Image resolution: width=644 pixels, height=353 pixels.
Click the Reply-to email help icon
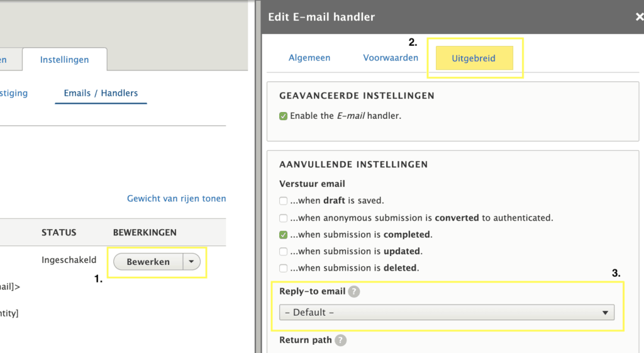pyautogui.click(x=355, y=292)
